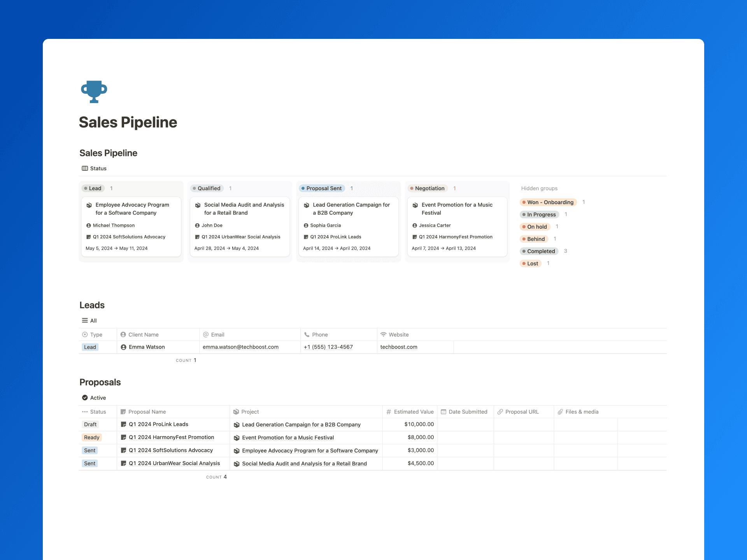747x560 pixels.
Task: Click the cube icon on the Event Promotion card
Action: tap(415, 205)
